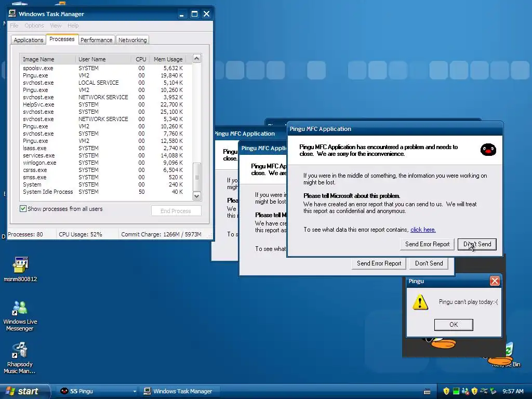
Task: Switch to the Networking tab
Action: (132, 40)
